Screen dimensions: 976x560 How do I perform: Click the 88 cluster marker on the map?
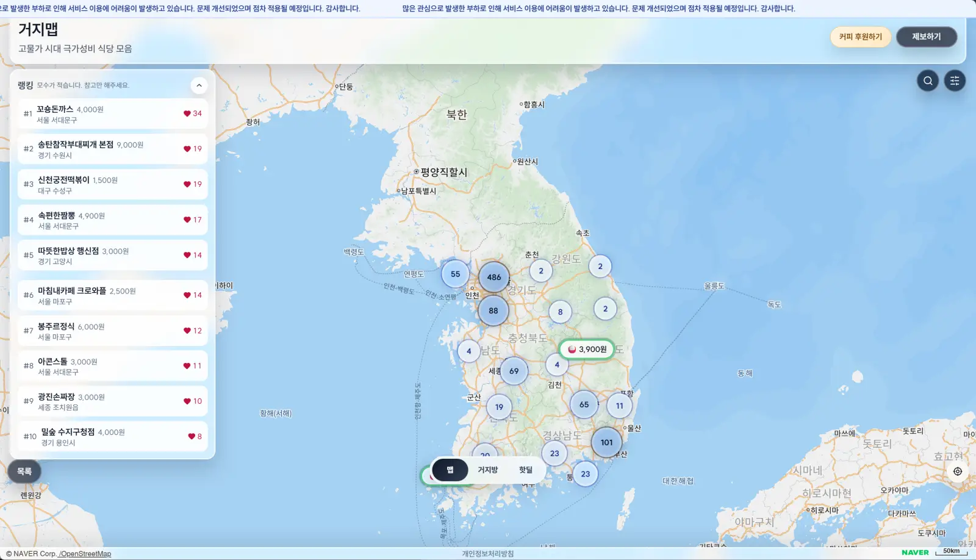[493, 311]
